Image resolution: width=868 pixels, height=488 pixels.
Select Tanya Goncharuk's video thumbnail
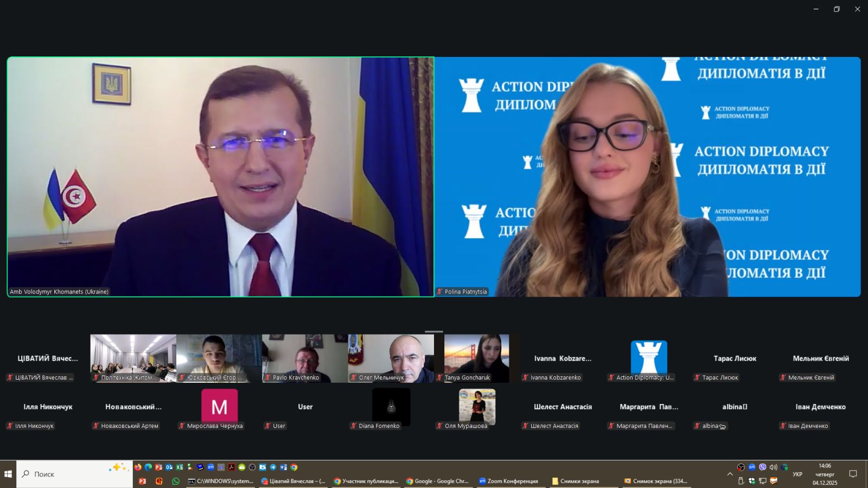click(477, 358)
